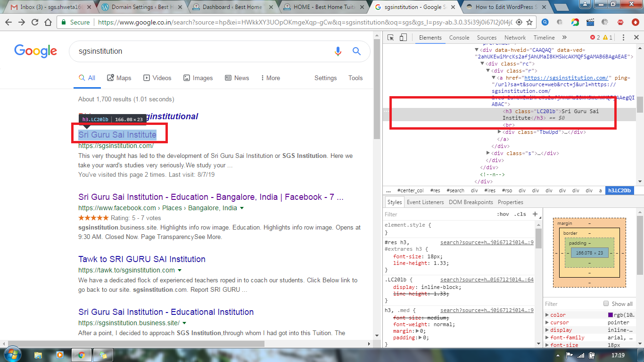Click the blue search magnifier icon
The image size is (644, 362).
pyautogui.click(x=356, y=51)
